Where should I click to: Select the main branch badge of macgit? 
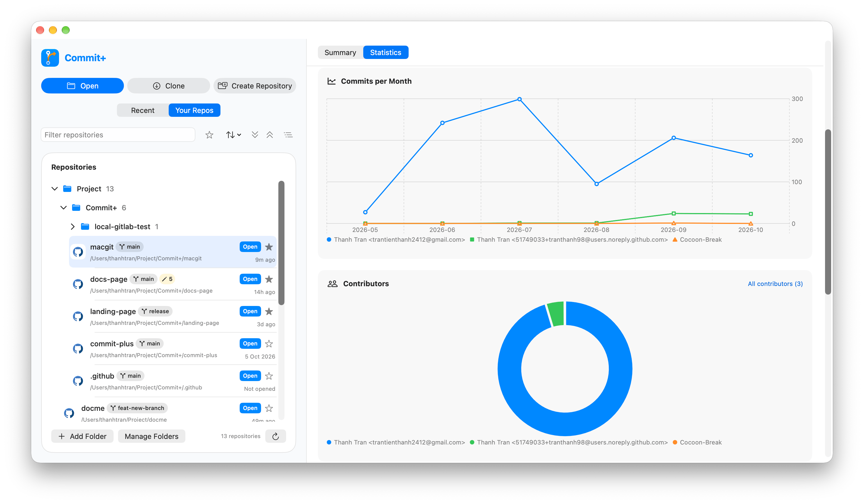(x=130, y=247)
